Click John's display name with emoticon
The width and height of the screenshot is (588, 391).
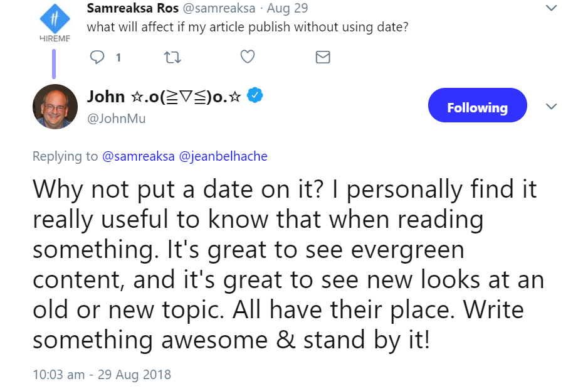[164, 96]
